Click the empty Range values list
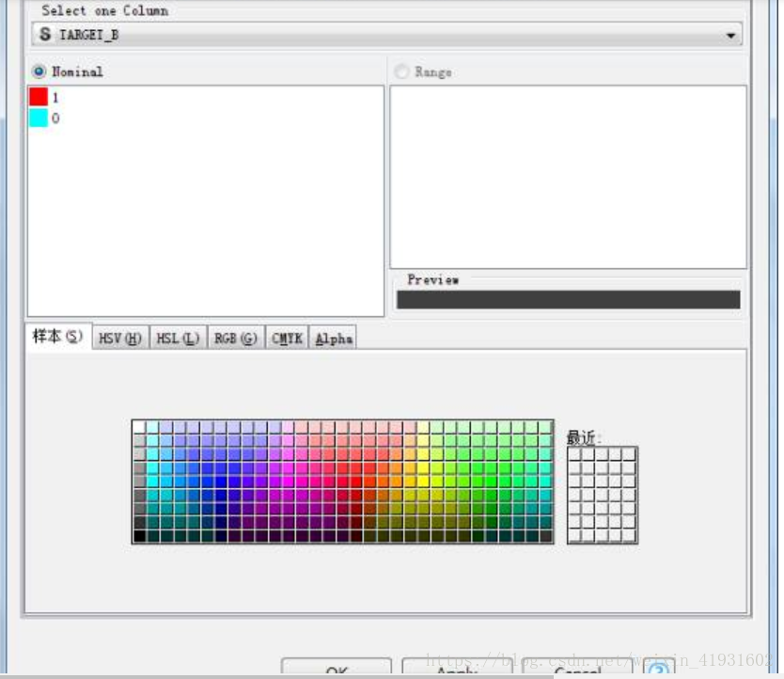Screen dimensions: 784x679 [x=569, y=177]
